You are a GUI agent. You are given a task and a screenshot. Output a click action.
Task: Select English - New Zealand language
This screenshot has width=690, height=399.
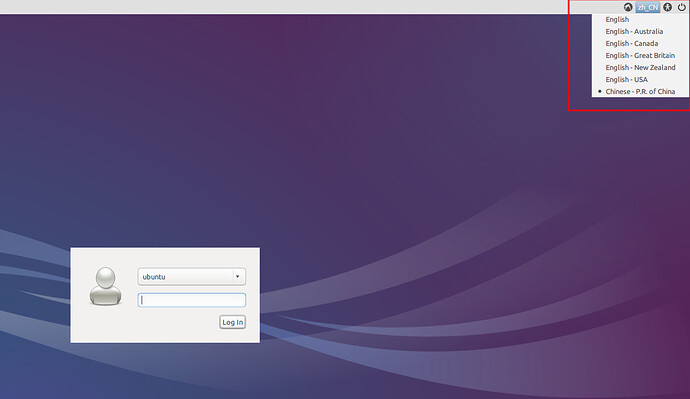(x=640, y=67)
